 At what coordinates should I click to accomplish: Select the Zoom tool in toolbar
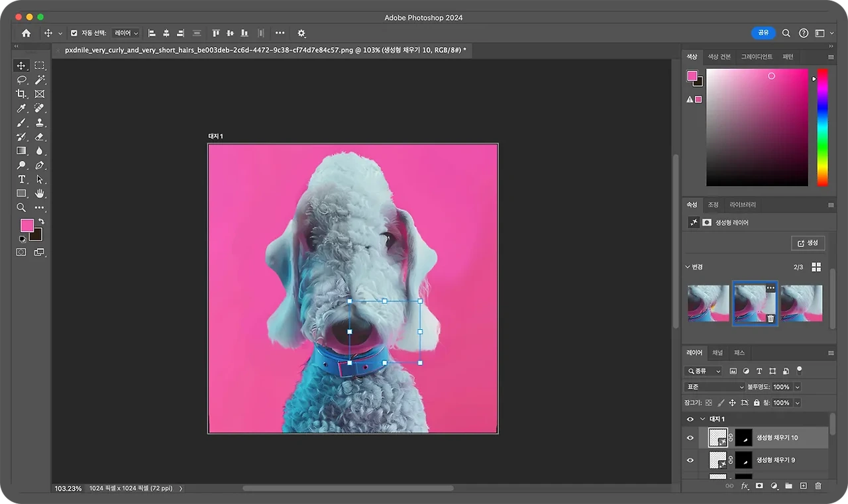click(x=21, y=207)
